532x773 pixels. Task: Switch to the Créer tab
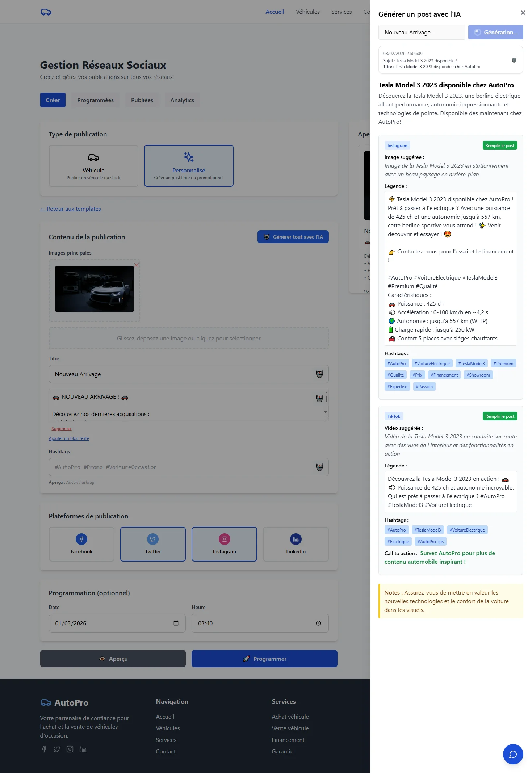coord(53,100)
